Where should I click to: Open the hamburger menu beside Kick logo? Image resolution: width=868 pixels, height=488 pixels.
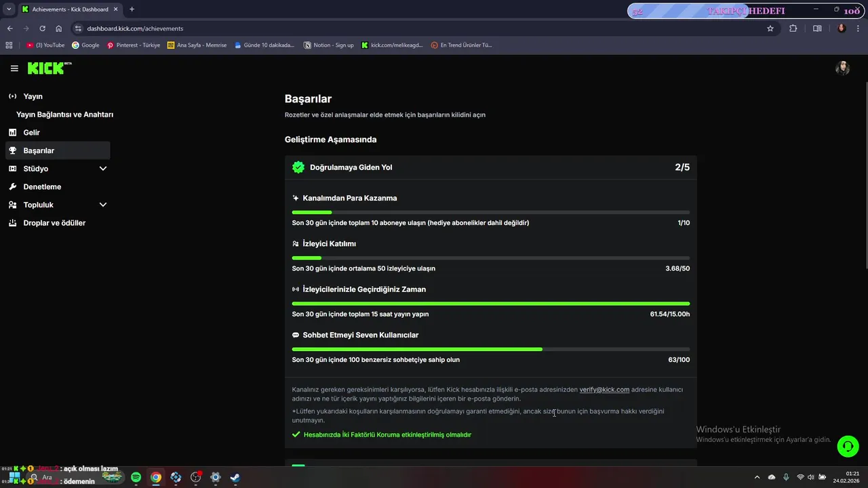[x=14, y=68]
